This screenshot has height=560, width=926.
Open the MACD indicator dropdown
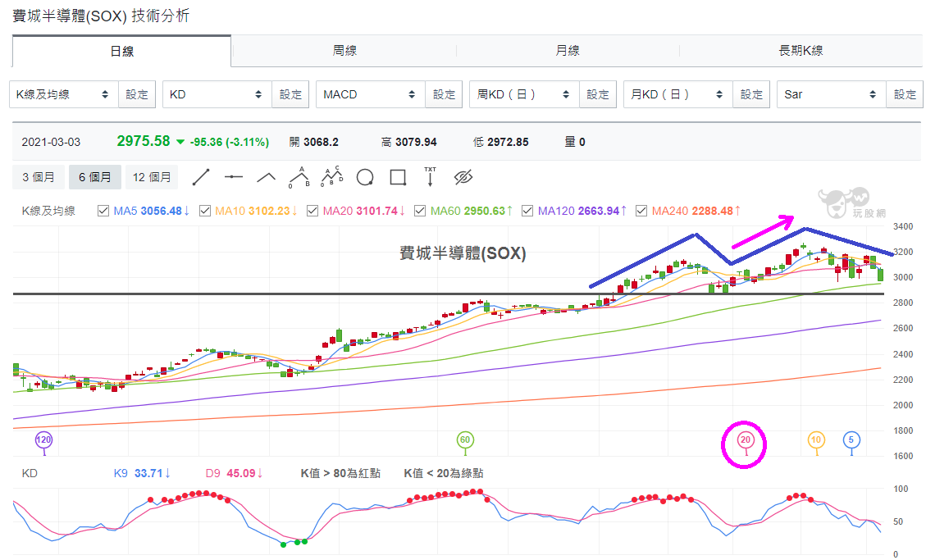(x=370, y=94)
